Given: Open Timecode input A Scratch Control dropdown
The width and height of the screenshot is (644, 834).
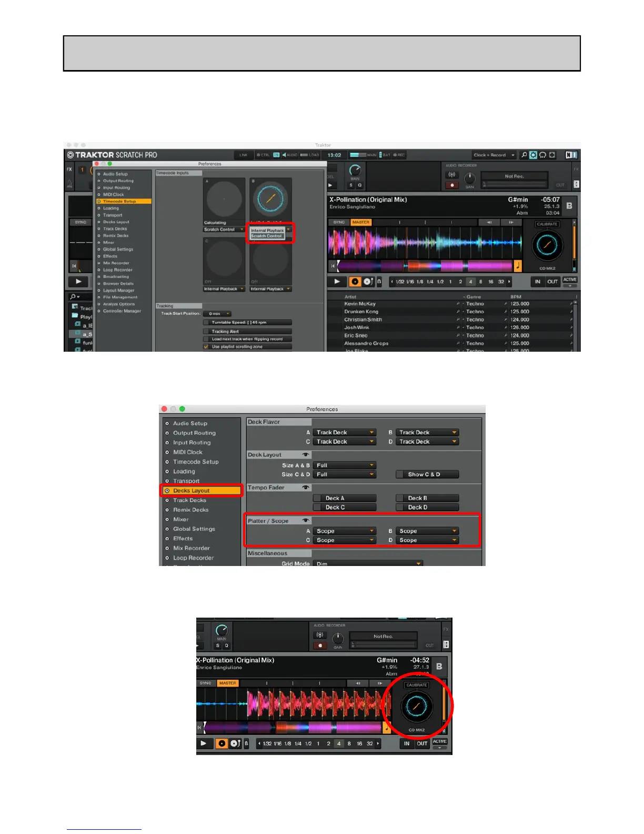Looking at the screenshot, I should [224, 230].
